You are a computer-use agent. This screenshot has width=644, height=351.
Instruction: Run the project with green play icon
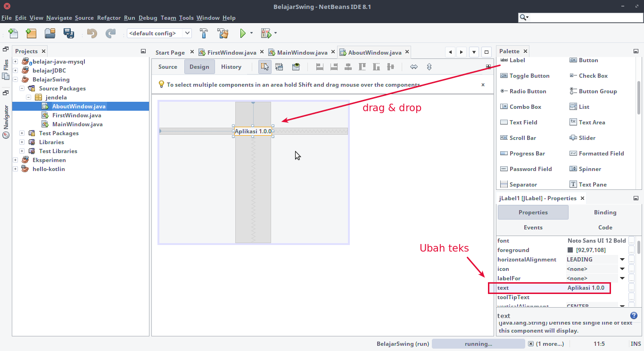point(242,33)
